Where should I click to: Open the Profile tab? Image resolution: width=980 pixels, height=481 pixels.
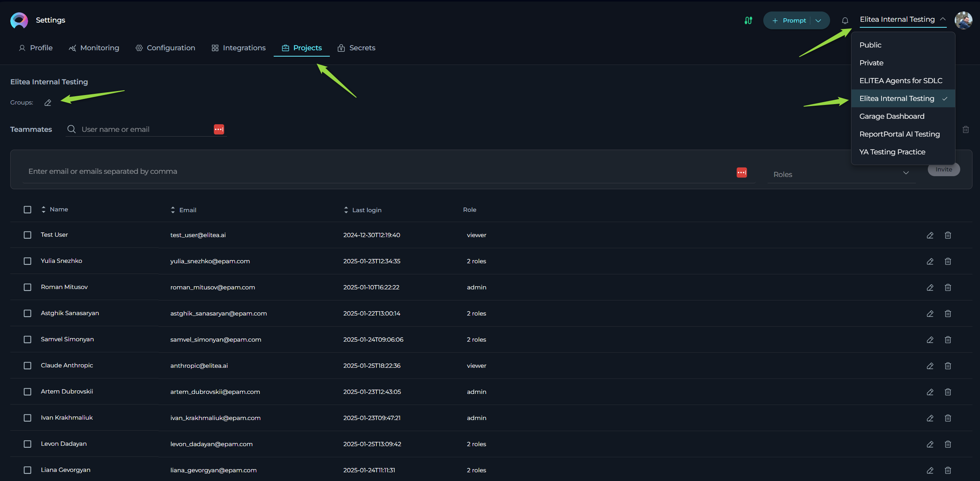(x=36, y=48)
